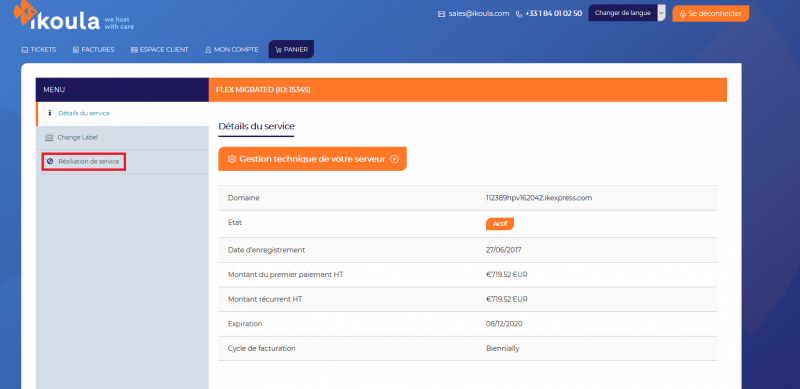The height and width of the screenshot is (389, 800).
Task: Click the first payment amount €719.52 EUR
Action: pos(507,275)
